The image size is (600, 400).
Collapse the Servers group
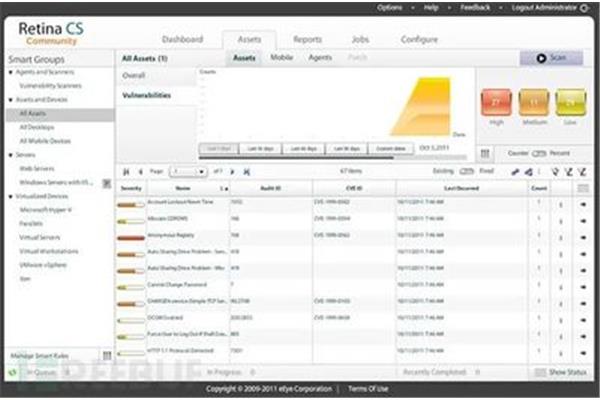point(11,155)
